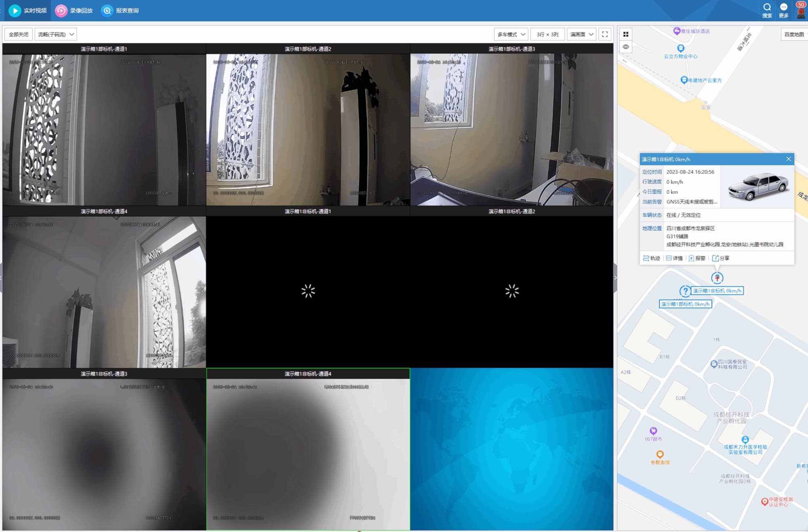Click the 全部关闭 close all button

(x=19, y=34)
